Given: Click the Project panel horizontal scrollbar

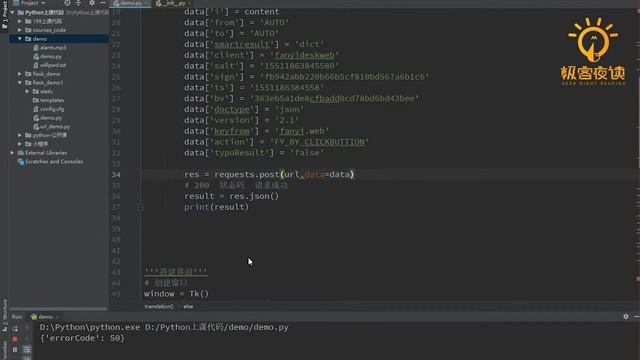Looking at the screenshot, I should 58,309.
